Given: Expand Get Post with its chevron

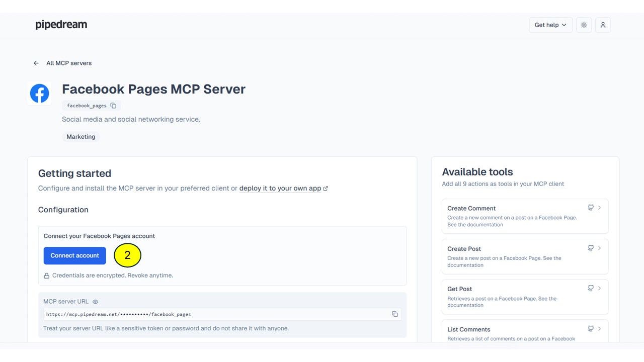Looking at the screenshot, I should (599, 289).
